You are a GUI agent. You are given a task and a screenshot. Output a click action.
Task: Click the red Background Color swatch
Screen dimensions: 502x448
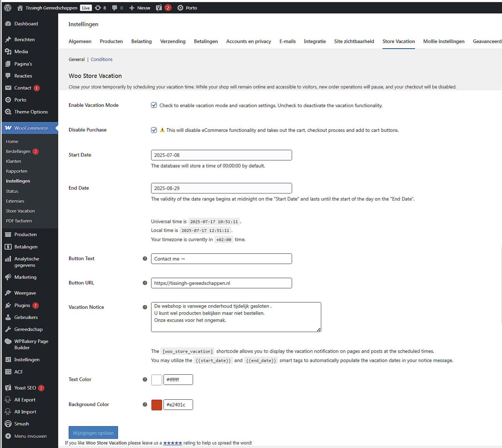click(x=156, y=404)
